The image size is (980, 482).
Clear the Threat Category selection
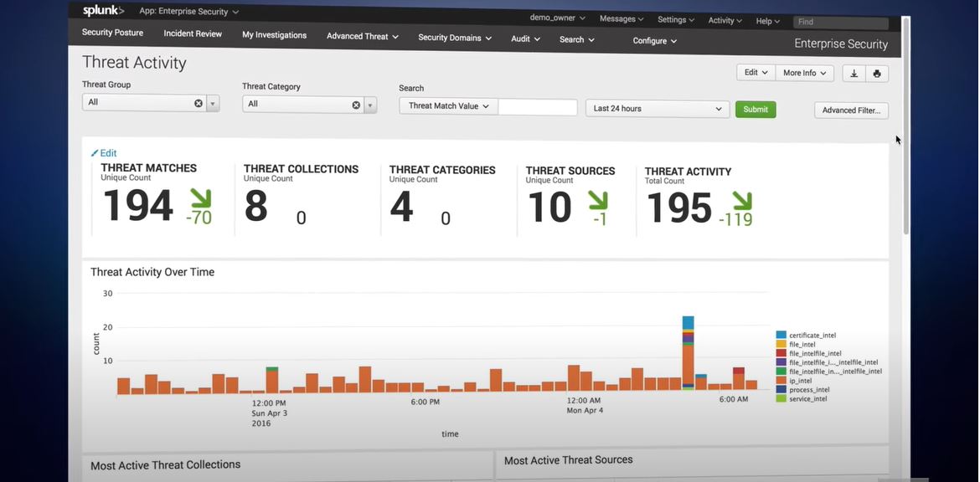point(356,105)
